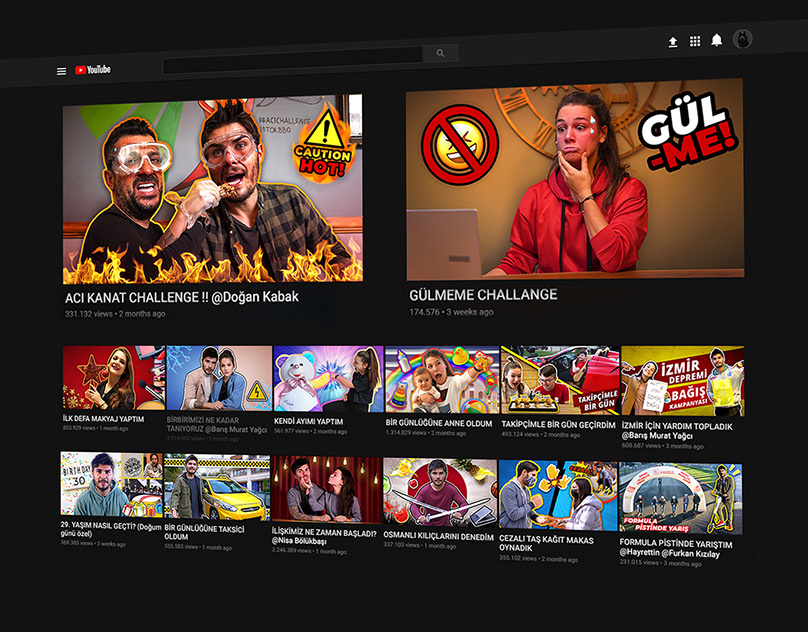
Task: Click the FORMULA PİSTİNDE YARIŞTIM title
Action: tap(676, 548)
